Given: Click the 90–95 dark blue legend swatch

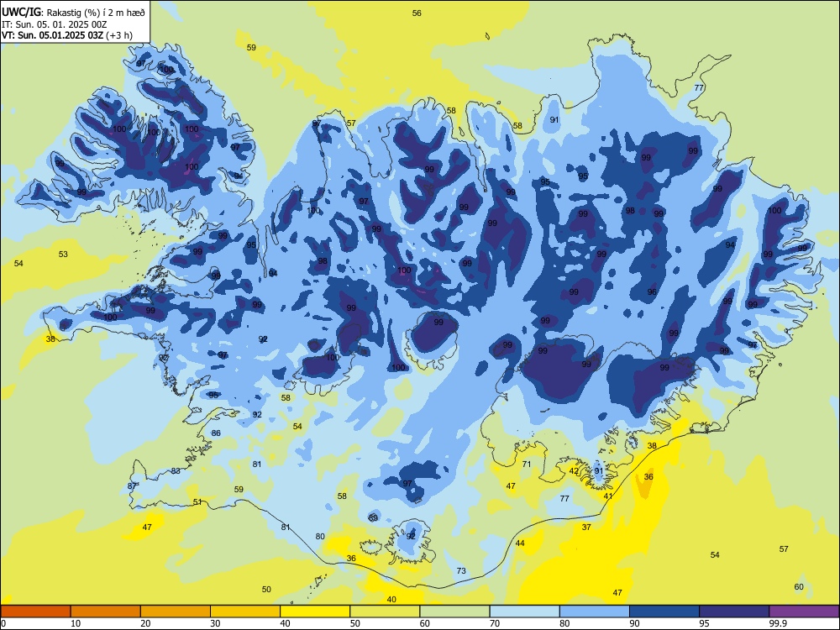Looking at the screenshot, I should coord(664,612).
